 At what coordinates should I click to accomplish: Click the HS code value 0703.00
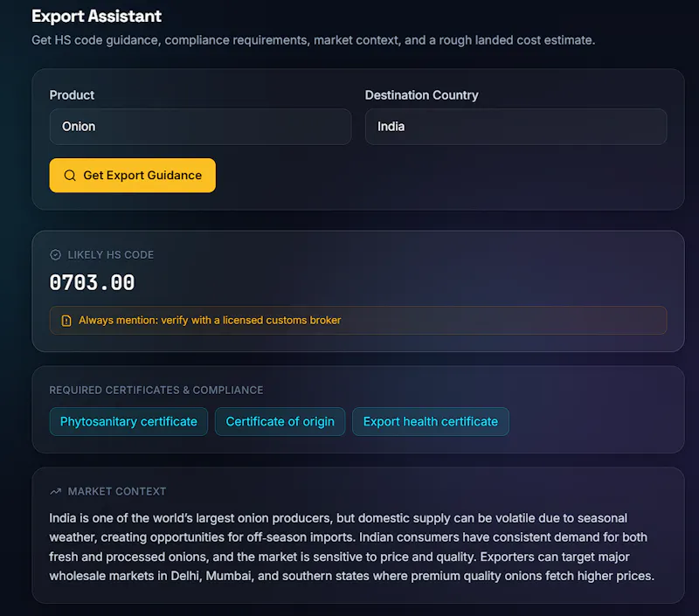92,282
